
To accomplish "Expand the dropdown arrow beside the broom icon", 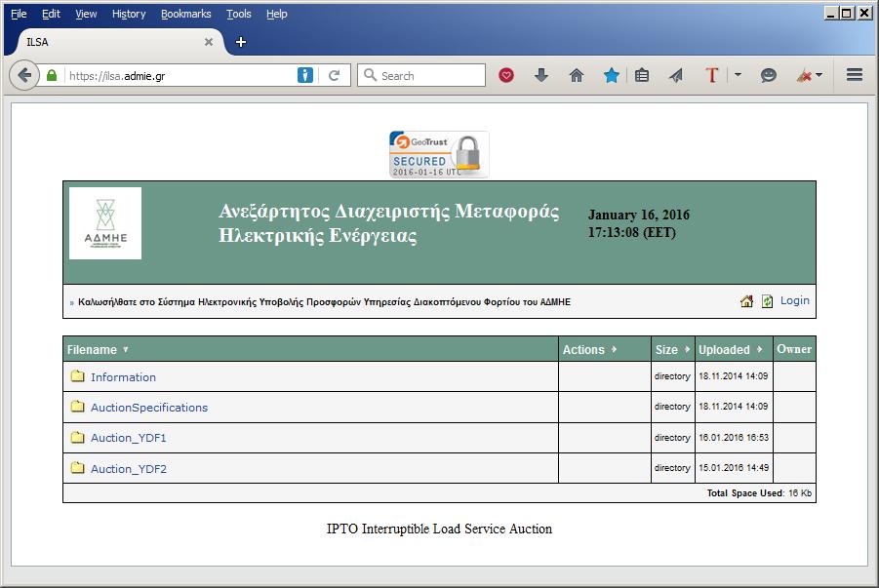I will point(819,74).
